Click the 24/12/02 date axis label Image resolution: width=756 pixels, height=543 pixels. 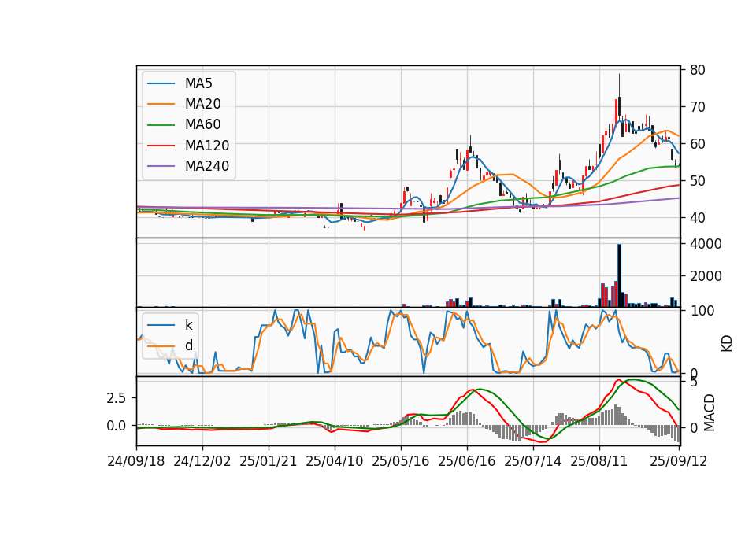click(202, 461)
